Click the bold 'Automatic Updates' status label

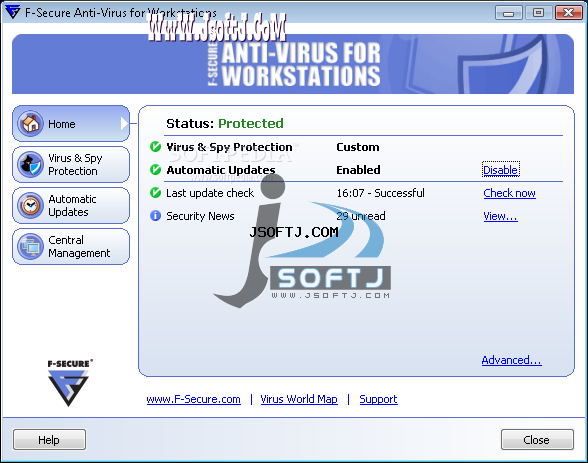tap(221, 170)
